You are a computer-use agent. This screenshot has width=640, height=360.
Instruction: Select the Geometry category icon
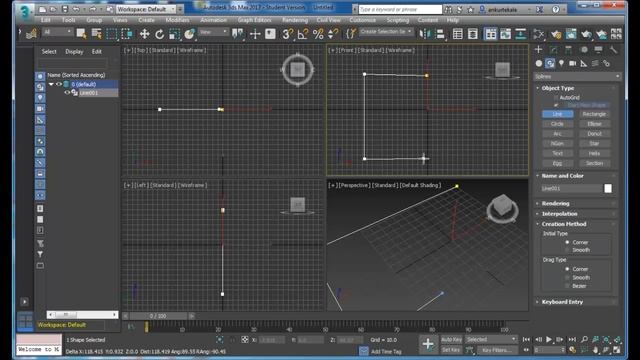point(539,63)
